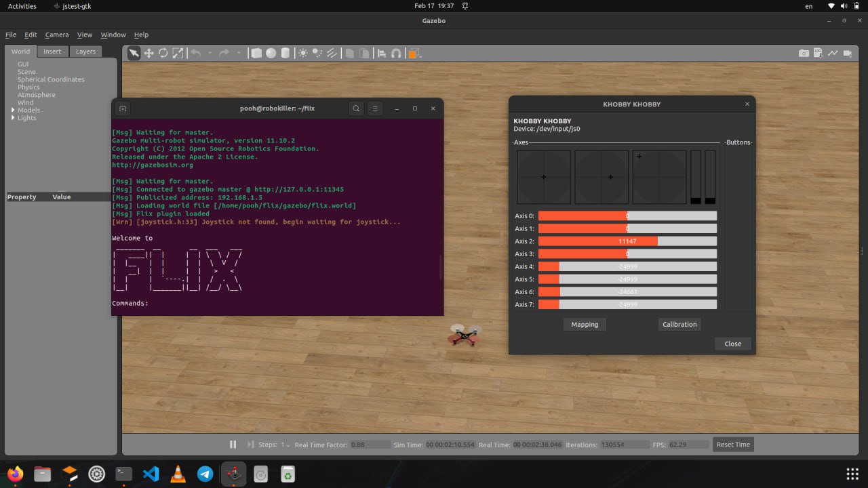Launch Firefox from the dock

click(x=15, y=474)
